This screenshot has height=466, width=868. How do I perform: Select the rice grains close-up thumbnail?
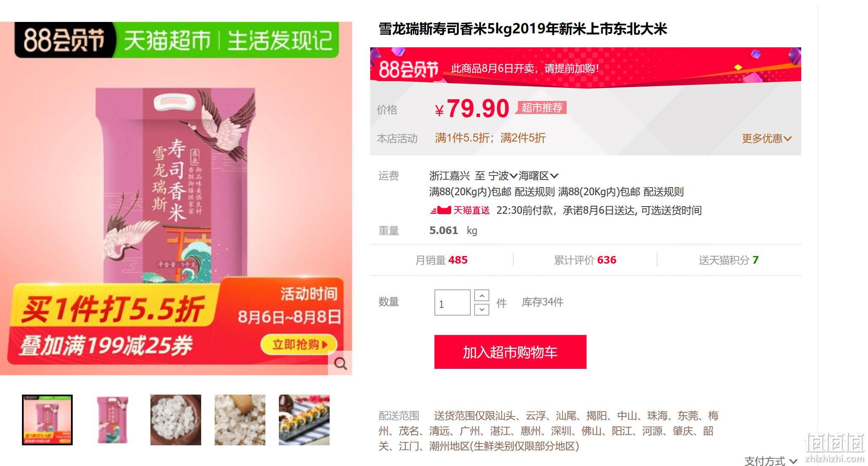(x=240, y=420)
